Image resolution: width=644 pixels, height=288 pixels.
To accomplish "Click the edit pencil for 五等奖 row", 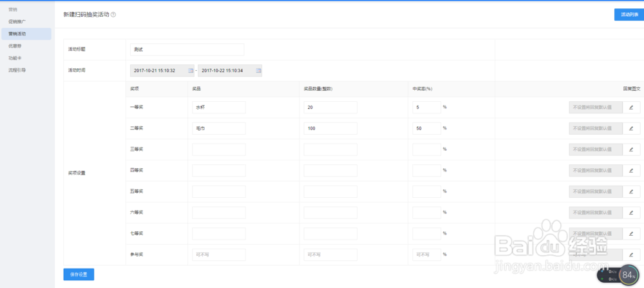I will (631, 191).
